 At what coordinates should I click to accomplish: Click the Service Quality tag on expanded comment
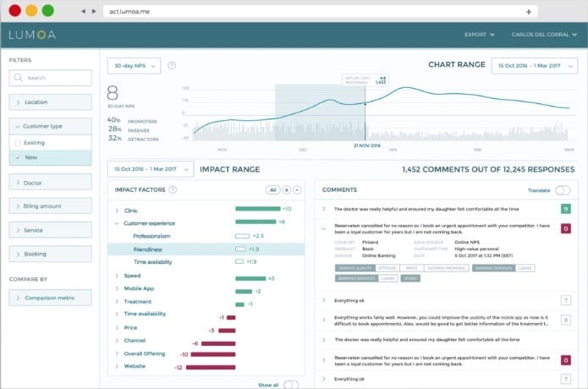click(x=355, y=268)
